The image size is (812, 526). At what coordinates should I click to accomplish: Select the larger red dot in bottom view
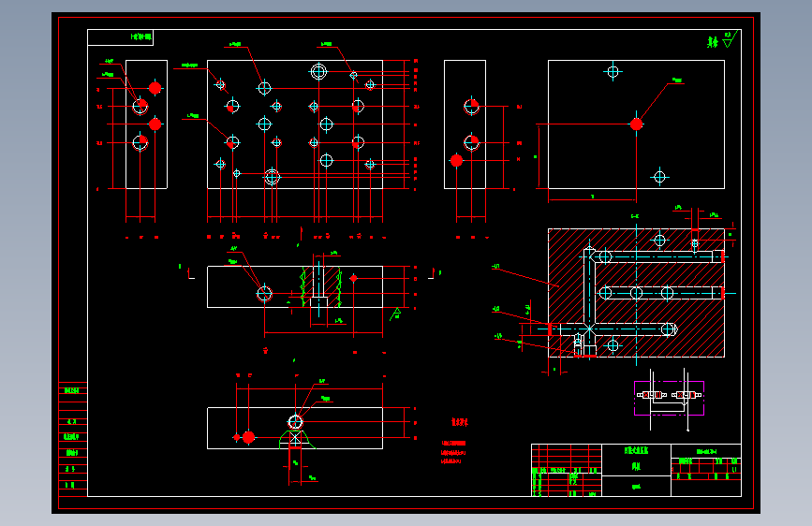(248, 437)
